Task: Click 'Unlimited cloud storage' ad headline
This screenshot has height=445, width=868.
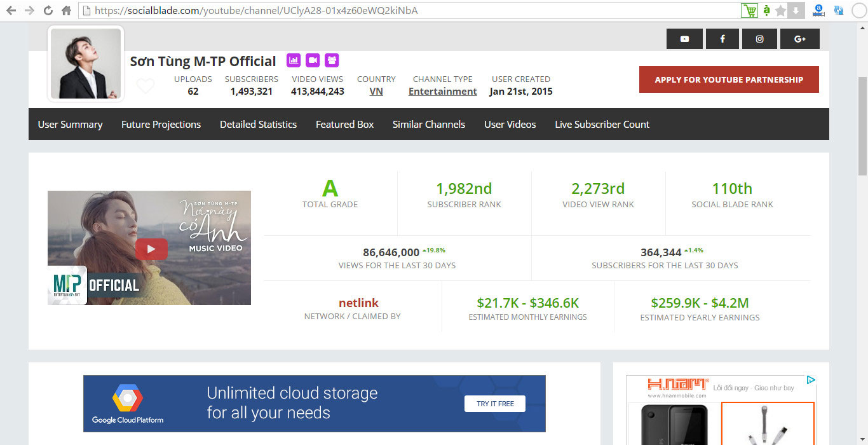Action: point(292,393)
